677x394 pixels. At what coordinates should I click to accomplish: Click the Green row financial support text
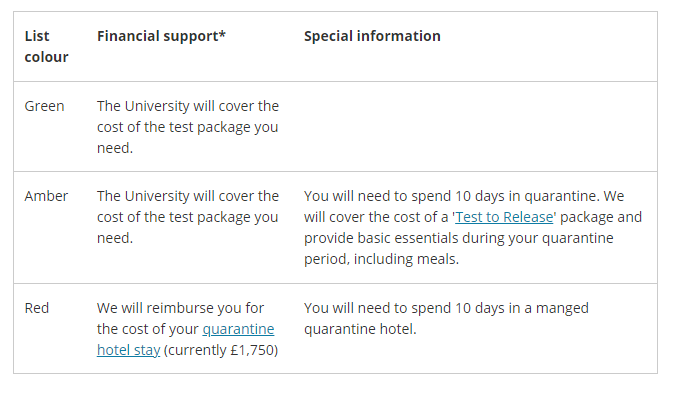click(x=188, y=127)
